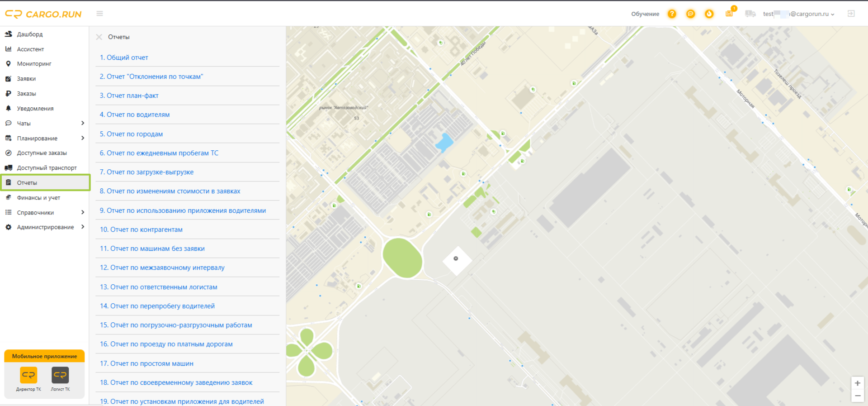
Task: Expand the Администрирование submenu
Action: coord(83,227)
